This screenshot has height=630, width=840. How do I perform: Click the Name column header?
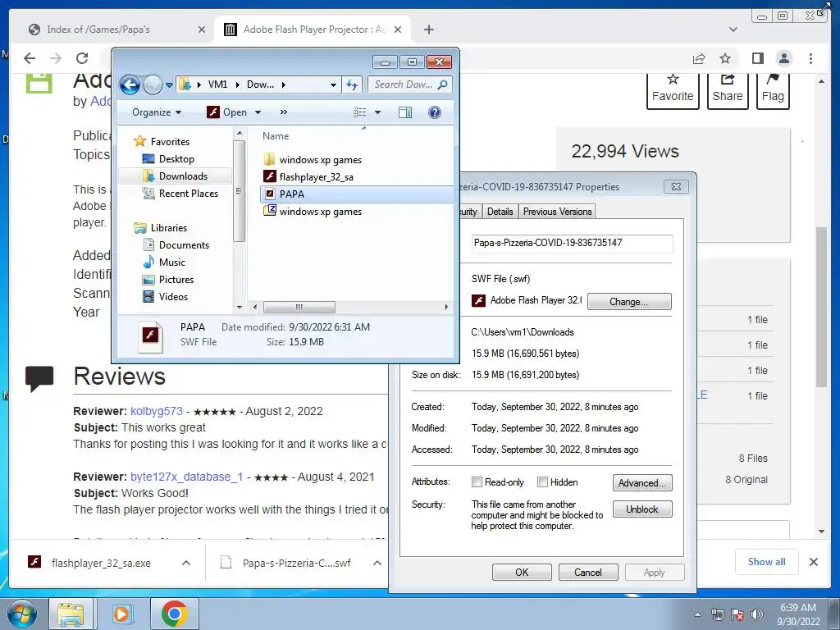pyautogui.click(x=276, y=136)
